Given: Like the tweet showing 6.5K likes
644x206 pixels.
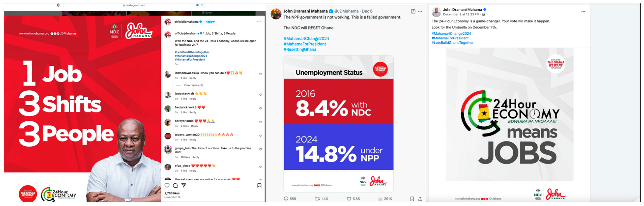Looking at the screenshot, I should [x=349, y=199].
